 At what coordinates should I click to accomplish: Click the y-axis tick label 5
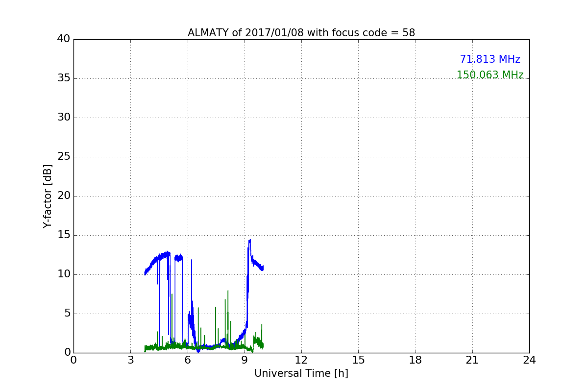(67, 314)
